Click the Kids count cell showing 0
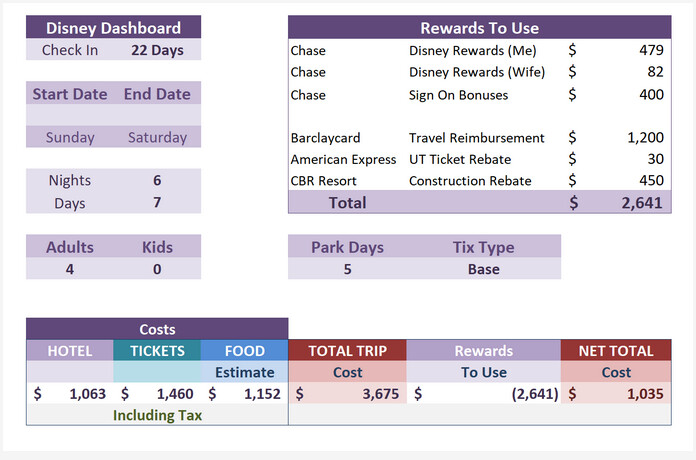 [157, 269]
